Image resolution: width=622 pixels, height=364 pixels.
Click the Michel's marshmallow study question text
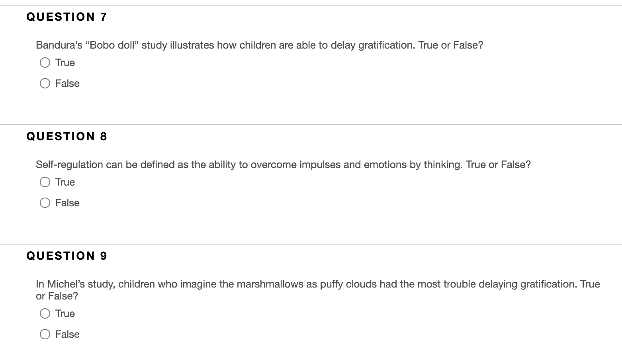point(318,290)
